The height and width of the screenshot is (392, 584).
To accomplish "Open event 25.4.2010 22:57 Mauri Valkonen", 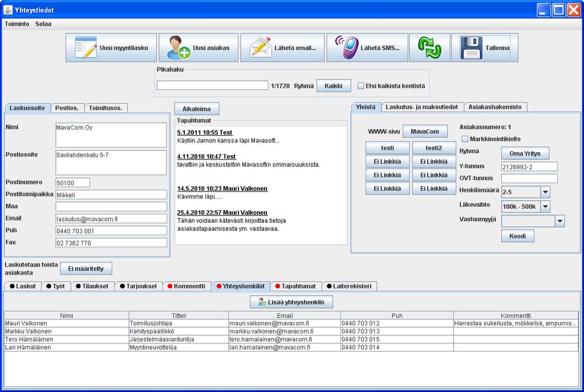I will (222, 213).
